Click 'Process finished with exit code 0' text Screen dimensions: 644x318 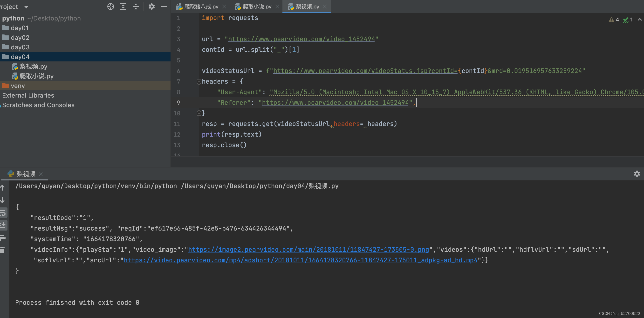77,303
